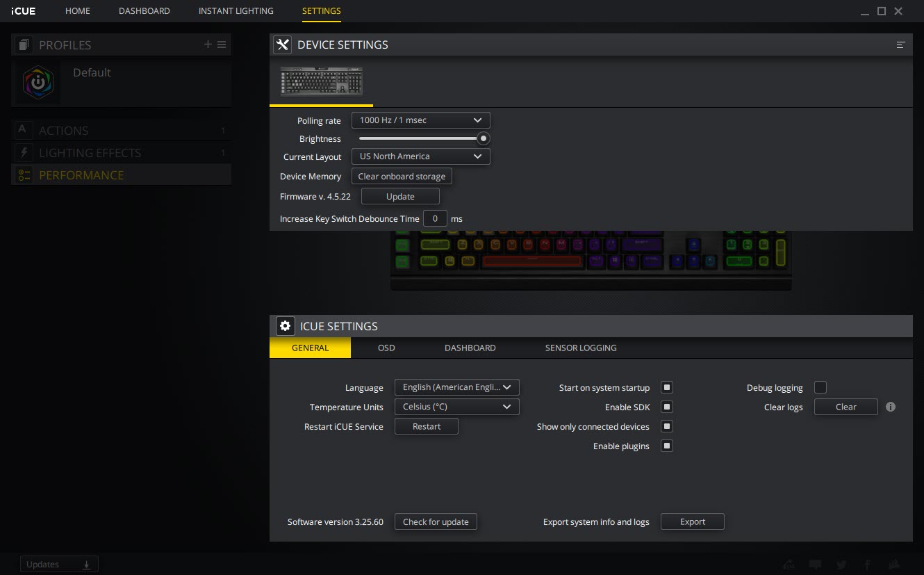Screen dimensions: 924x575
Task: Enable the Debug logging checkbox
Action: pos(820,387)
